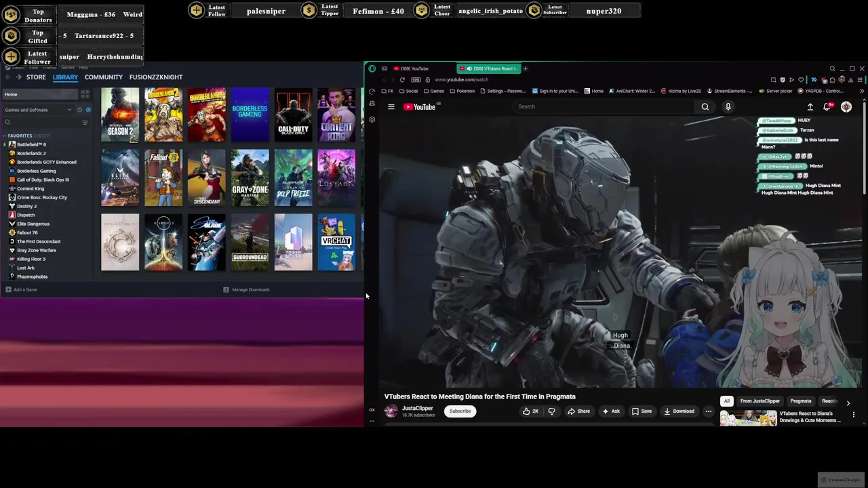Open Stellar Blade game cover
This screenshot has height=488, width=868.
(x=206, y=243)
